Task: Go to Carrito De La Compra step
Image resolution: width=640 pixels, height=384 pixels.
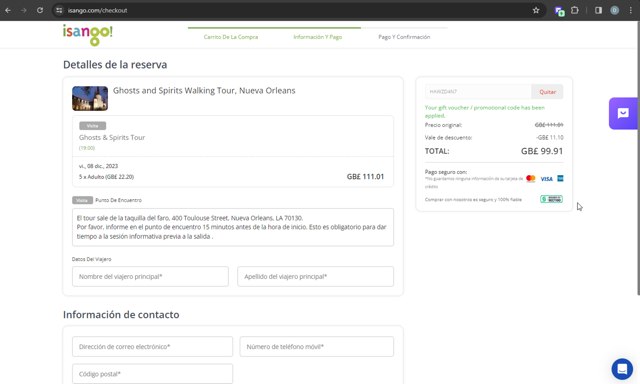Action: click(x=231, y=37)
